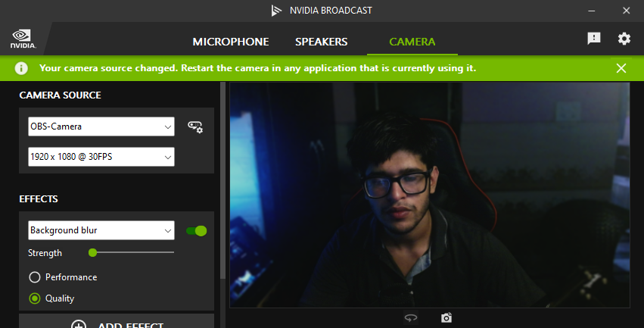Click the feedback speech bubble icon
644x328 pixels.
point(594,39)
